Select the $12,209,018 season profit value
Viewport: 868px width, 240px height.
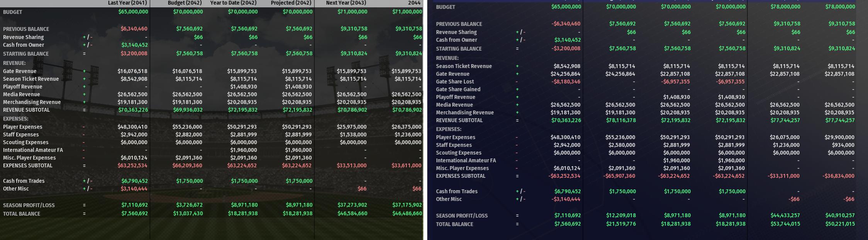621,215
